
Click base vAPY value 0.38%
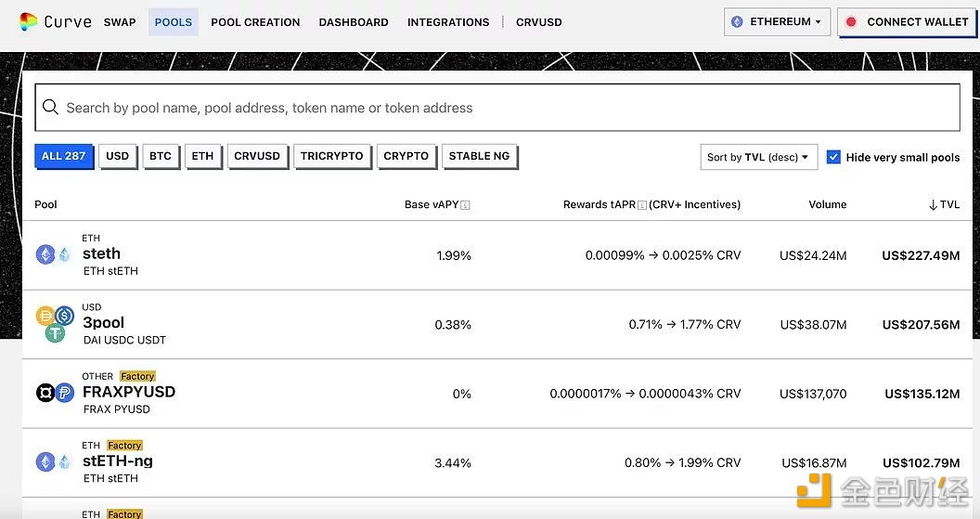coord(453,325)
